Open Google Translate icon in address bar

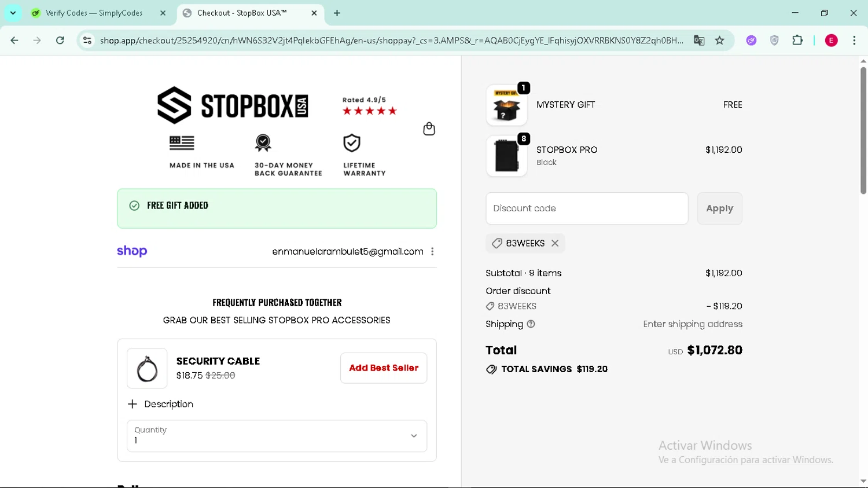point(699,41)
